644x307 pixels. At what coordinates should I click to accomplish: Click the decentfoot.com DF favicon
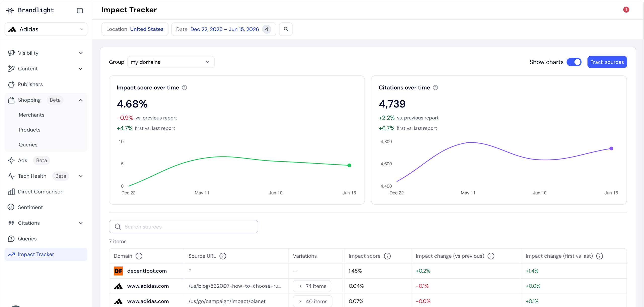[118, 271]
